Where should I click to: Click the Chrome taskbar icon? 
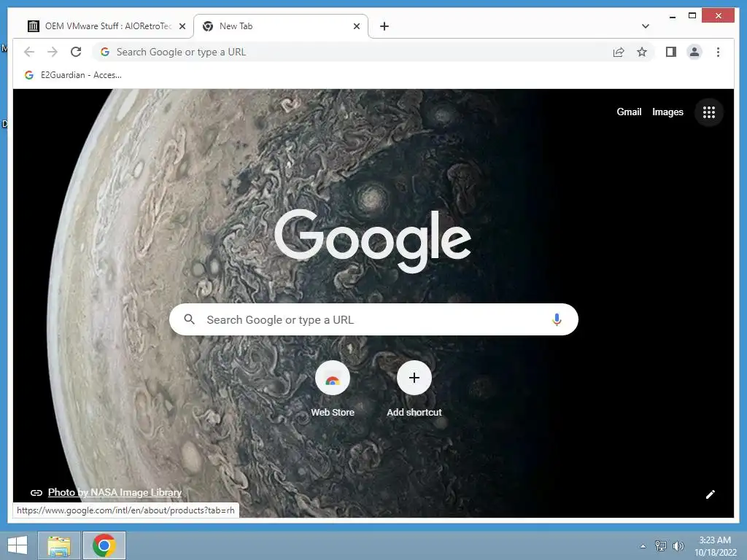click(104, 545)
